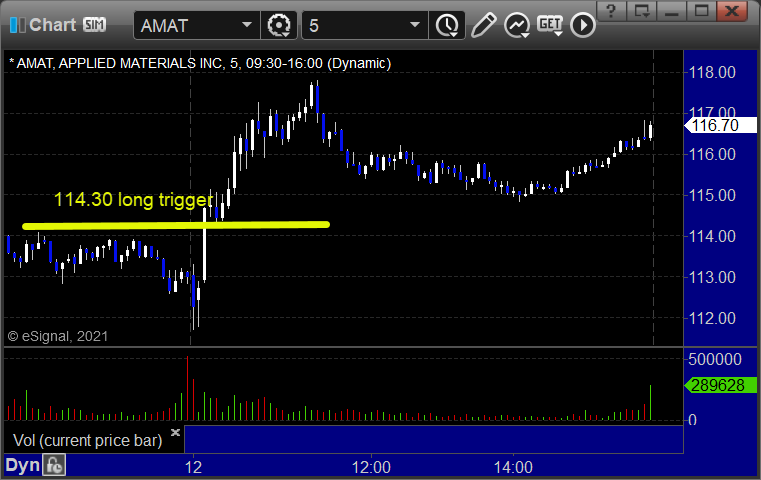
Task: Click the play replay icon
Action: click(x=582, y=25)
